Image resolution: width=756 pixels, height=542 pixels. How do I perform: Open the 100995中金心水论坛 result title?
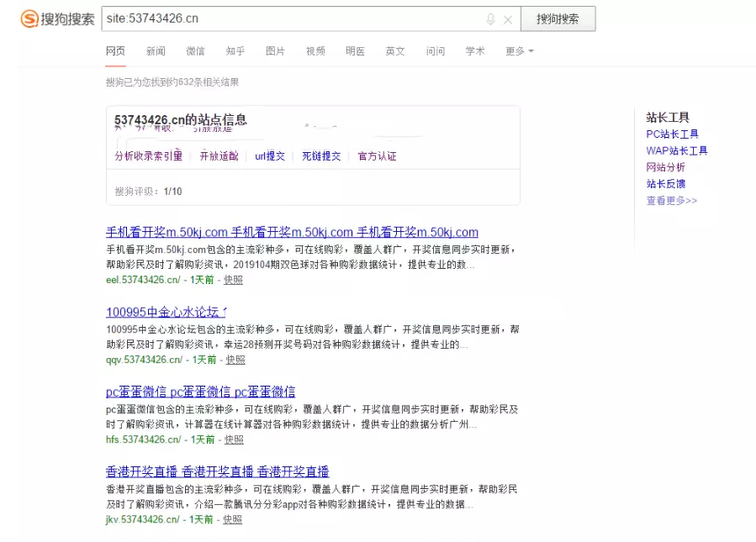coord(166,313)
